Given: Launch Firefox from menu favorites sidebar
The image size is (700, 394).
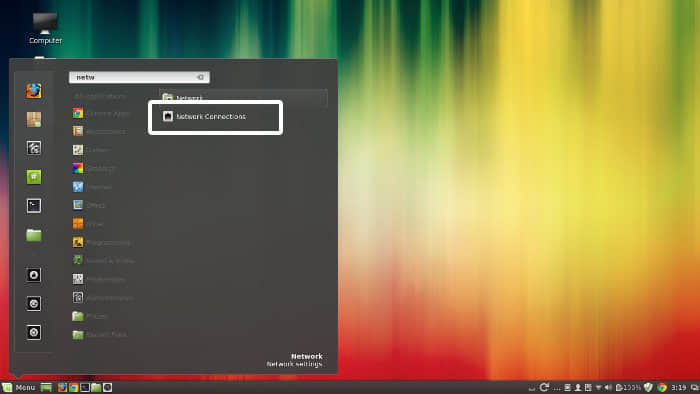Looking at the screenshot, I should tap(33, 91).
